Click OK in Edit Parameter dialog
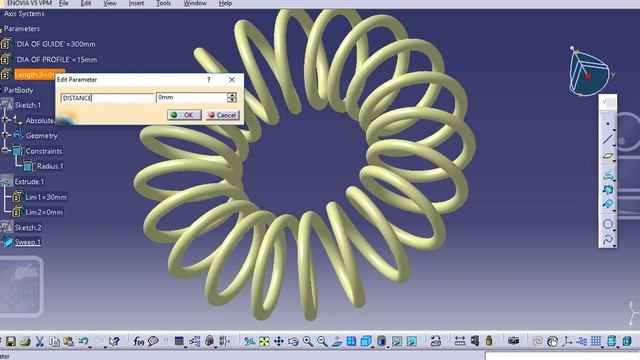This screenshot has height=360, width=640. coord(184,115)
